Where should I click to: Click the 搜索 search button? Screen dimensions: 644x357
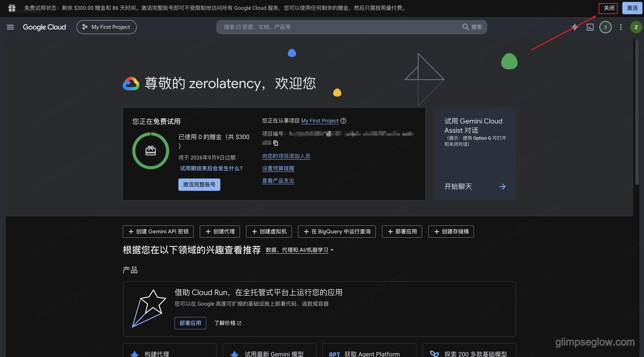472,27
